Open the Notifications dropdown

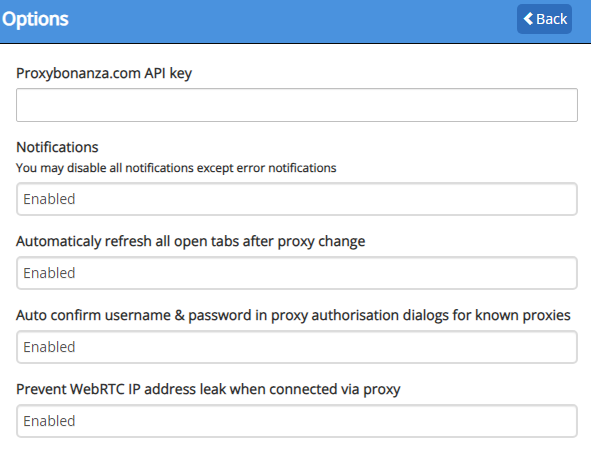[x=297, y=199]
